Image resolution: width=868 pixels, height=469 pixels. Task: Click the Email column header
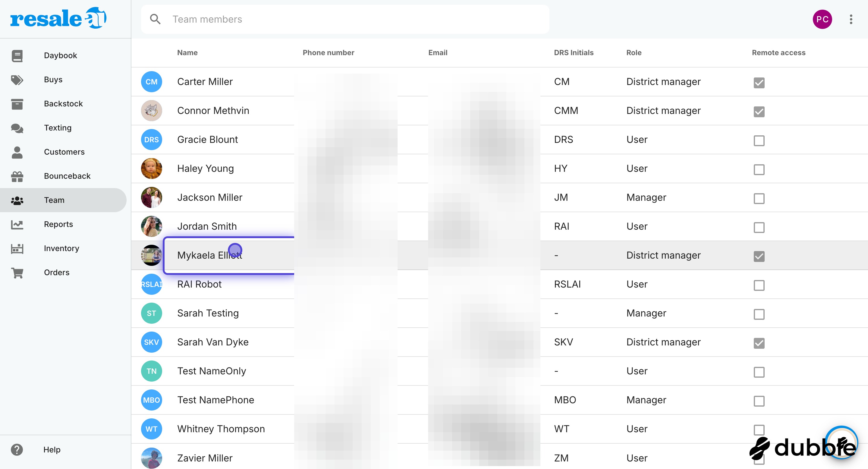pyautogui.click(x=438, y=53)
